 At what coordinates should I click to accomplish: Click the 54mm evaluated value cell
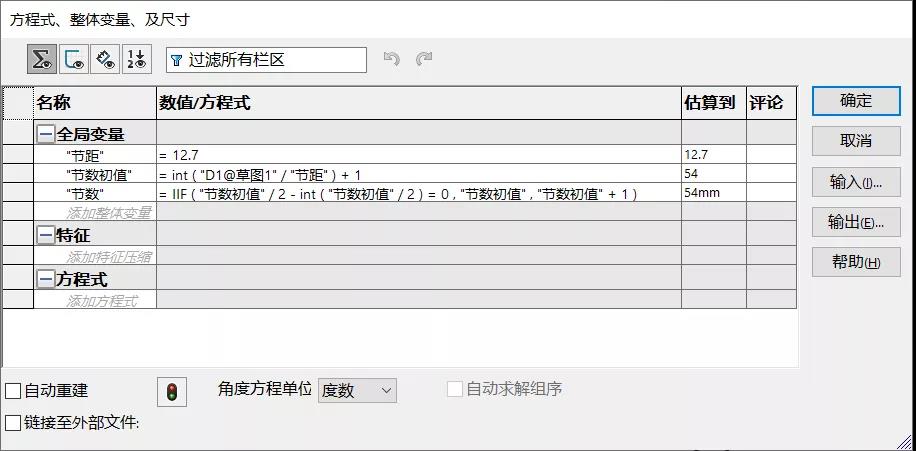point(714,193)
